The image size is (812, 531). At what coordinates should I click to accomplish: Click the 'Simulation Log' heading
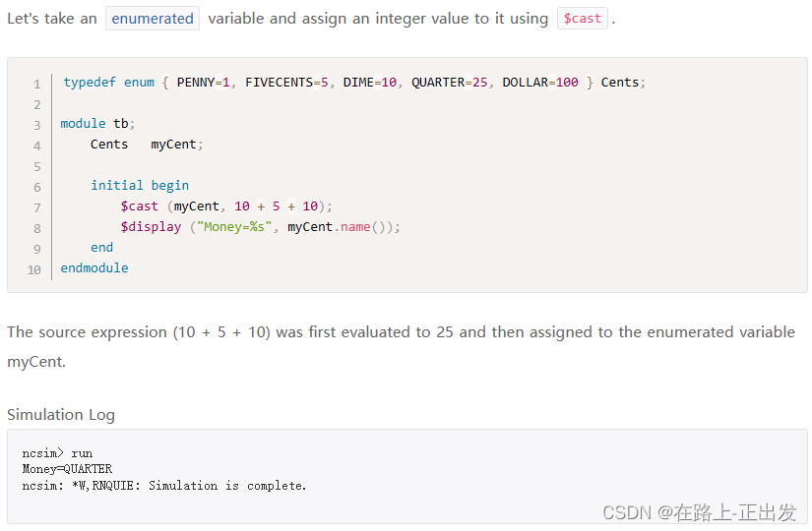coord(61,415)
